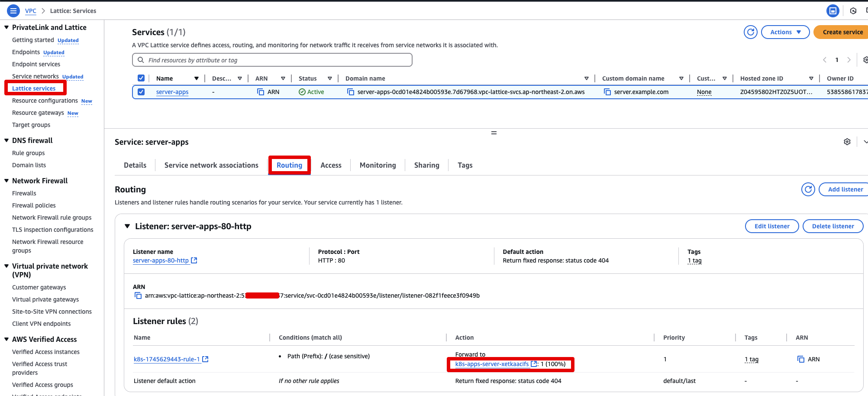Image resolution: width=868 pixels, height=396 pixels.
Task: Click rule-1 row 1 tag link
Action: (752, 359)
